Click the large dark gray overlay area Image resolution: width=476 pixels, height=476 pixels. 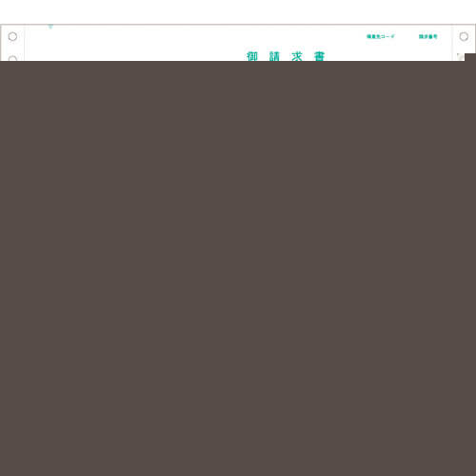[238, 268]
